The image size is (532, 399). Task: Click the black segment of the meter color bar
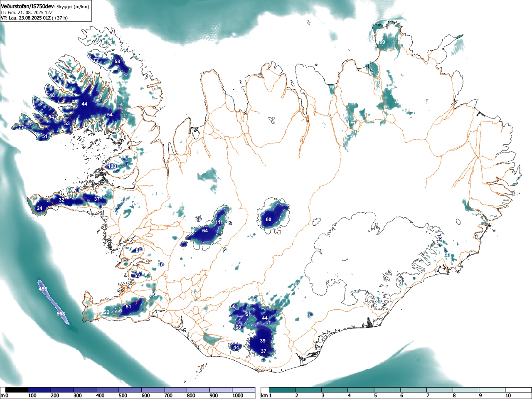pyautogui.click(x=17, y=390)
